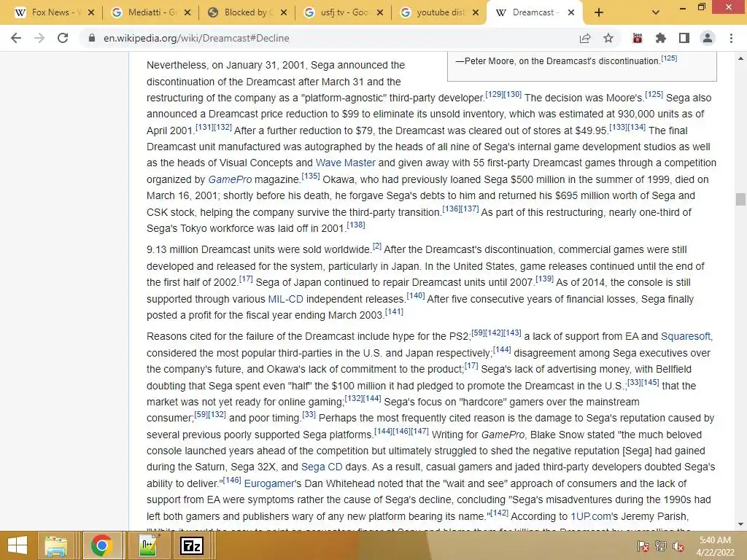
Task: Share this page using the share icon
Action: pos(585,38)
